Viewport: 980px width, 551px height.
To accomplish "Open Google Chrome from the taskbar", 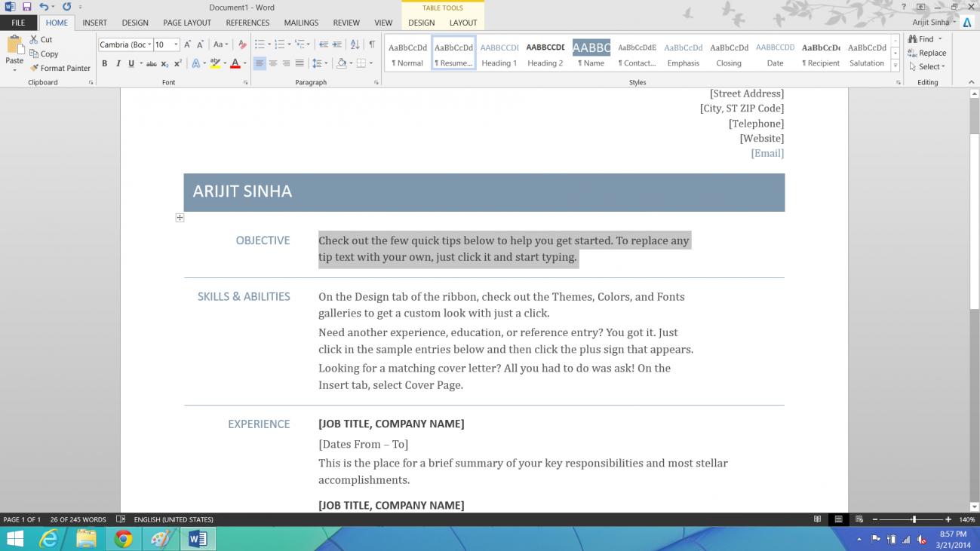I will tap(124, 538).
